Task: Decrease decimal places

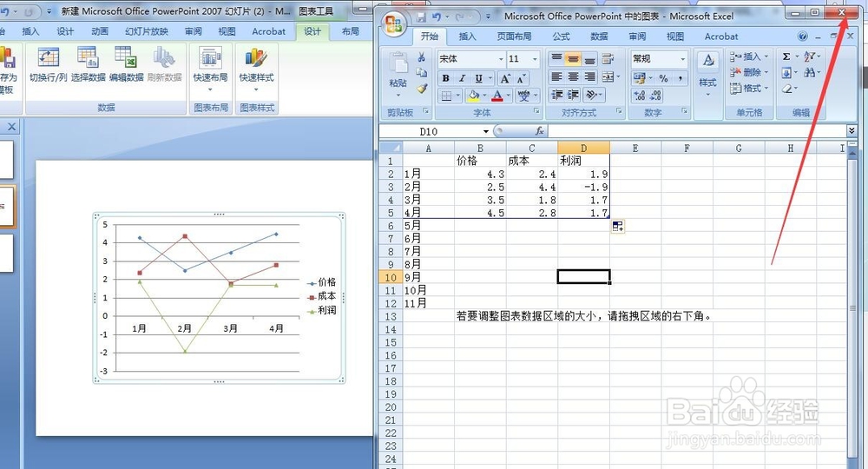Action: tap(655, 96)
